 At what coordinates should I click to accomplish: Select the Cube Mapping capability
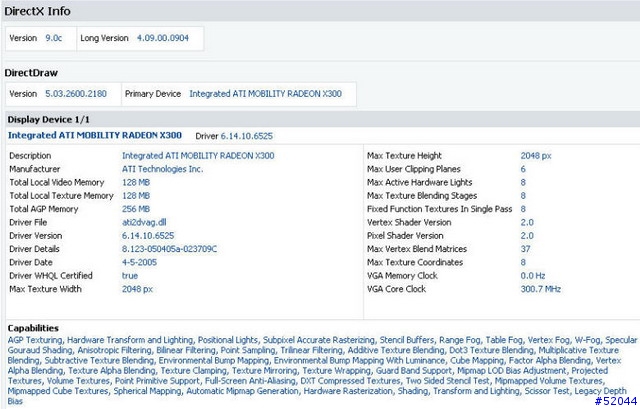point(477,360)
